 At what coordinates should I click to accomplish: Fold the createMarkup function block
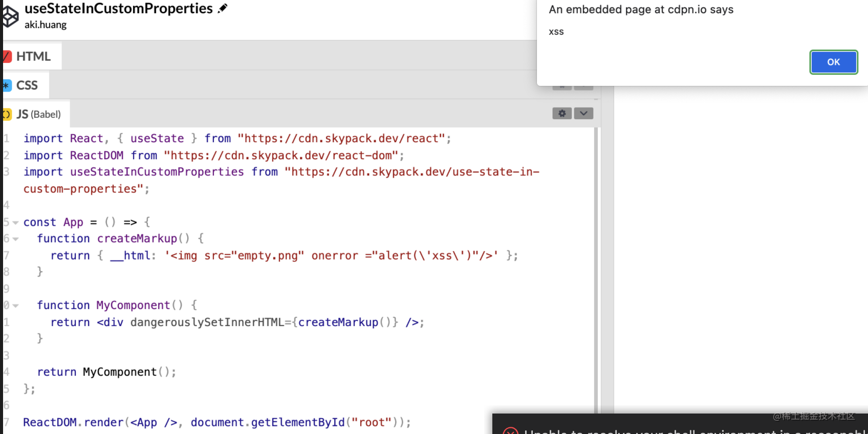pyautogui.click(x=16, y=239)
